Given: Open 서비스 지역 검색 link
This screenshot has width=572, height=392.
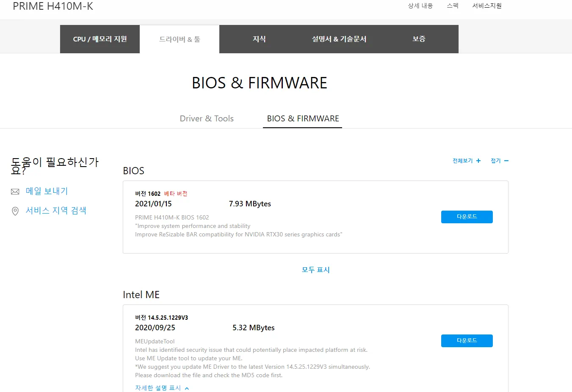Looking at the screenshot, I should click(x=56, y=211).
